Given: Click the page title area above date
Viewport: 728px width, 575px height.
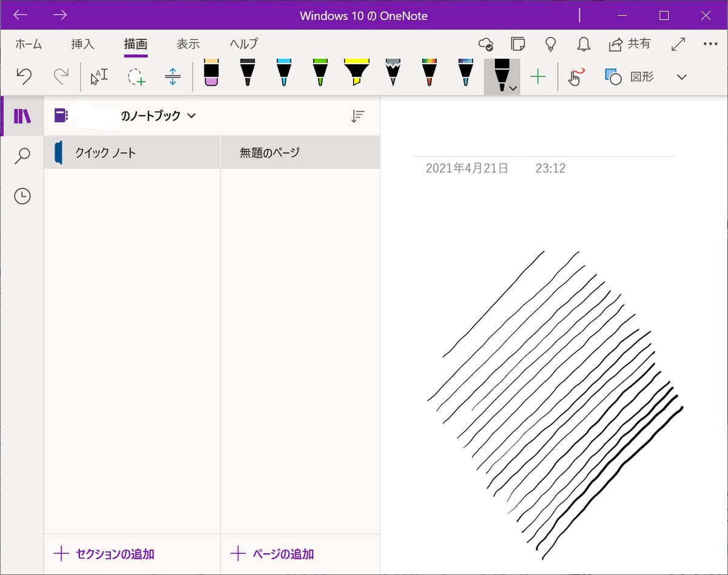Looking at the screenshot, I should coord(545,143).
